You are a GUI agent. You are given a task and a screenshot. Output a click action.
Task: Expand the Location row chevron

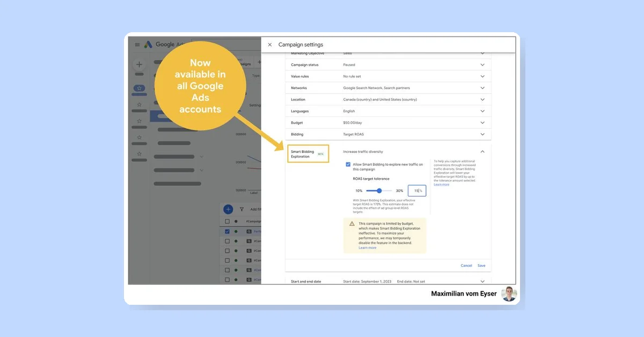tap(482, 99)
